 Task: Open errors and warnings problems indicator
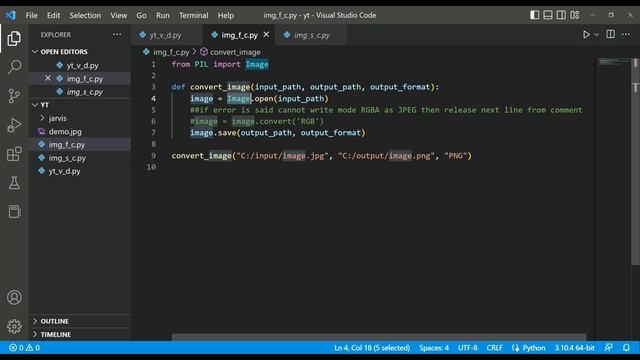[24, 348]
